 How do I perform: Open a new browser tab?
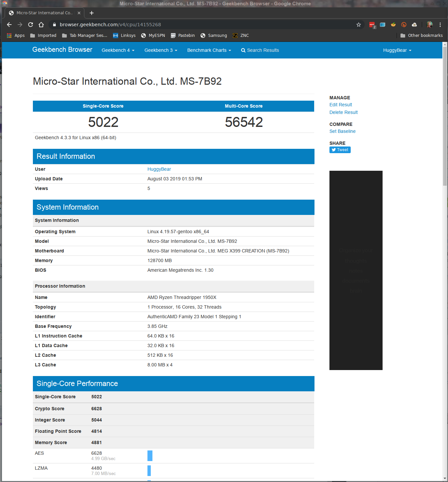(x=92, y=13)
